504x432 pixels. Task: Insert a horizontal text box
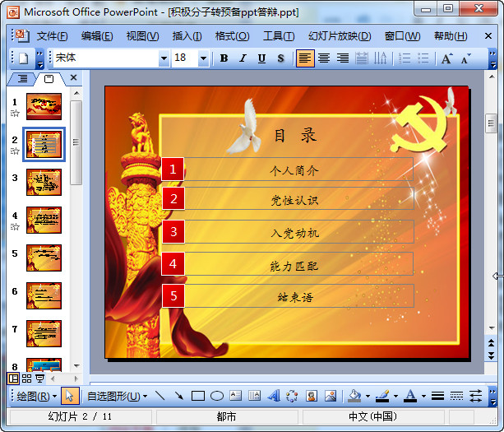click(236, 396)
